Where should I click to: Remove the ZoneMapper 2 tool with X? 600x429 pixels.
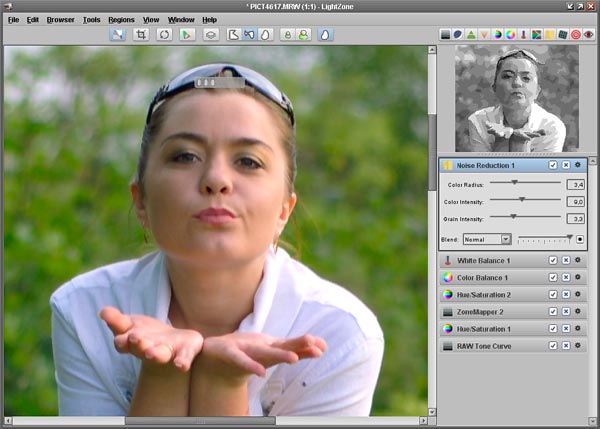(565, 311)
